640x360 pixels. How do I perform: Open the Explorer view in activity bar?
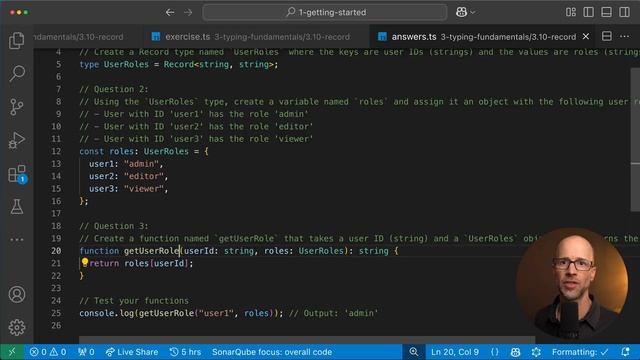17,40
